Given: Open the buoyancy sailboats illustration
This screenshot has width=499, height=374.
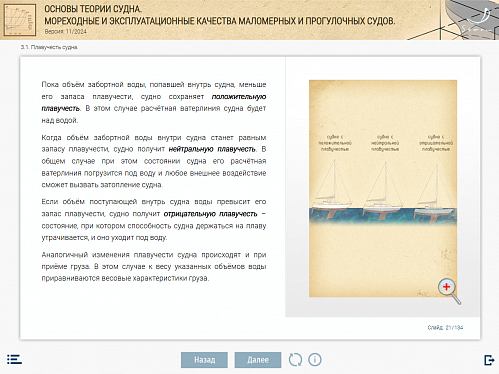Looking at the screenshot, I should pyautogui.click(x=383, y=188).
